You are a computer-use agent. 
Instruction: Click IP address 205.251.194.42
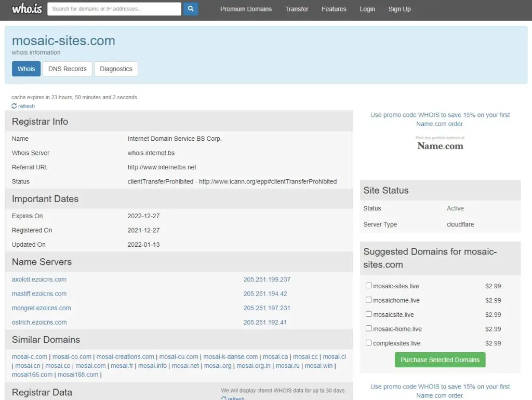[x=265, y=294]
